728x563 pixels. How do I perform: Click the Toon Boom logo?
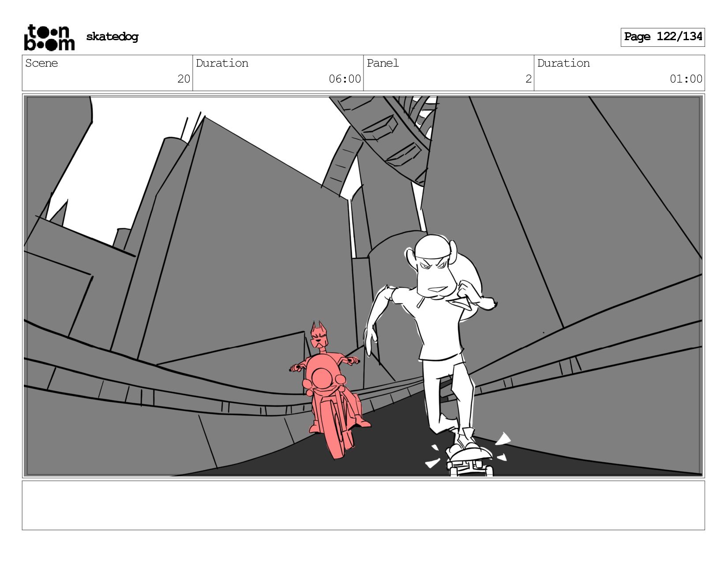tap(49, 37)
